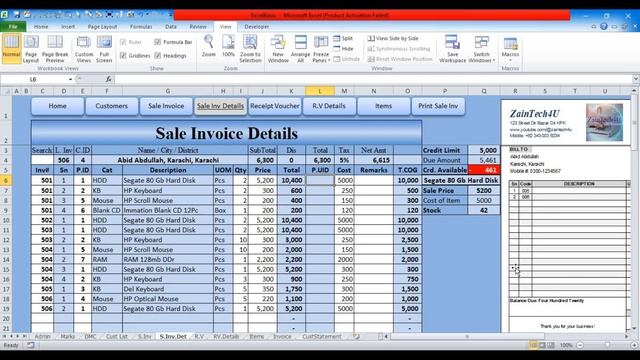Click the zoom slider in status bar
The image size is (640, 360).
[607, 345]
